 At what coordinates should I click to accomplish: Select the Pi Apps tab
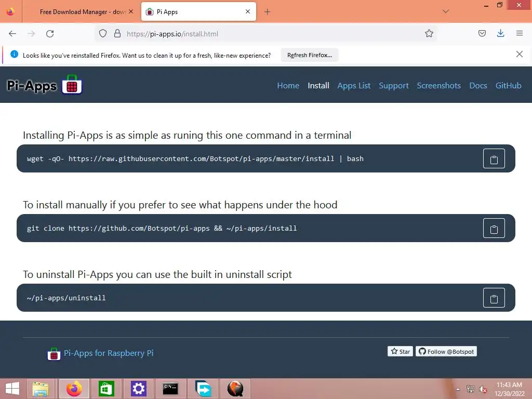pyautogui.click(x=198, y=12)
